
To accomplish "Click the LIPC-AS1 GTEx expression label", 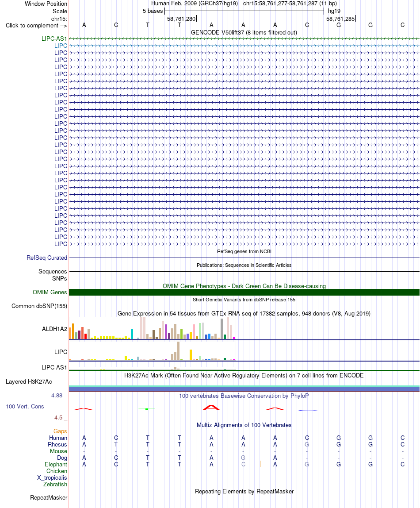I will tap(54, 367).
